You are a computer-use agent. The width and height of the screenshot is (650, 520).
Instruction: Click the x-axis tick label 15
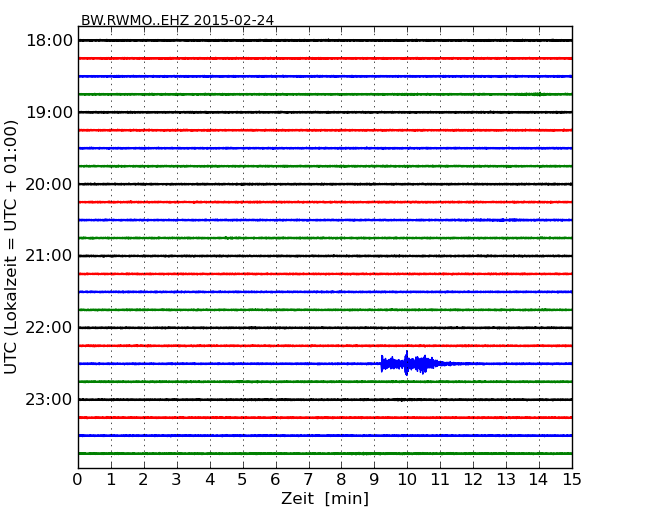572,480
